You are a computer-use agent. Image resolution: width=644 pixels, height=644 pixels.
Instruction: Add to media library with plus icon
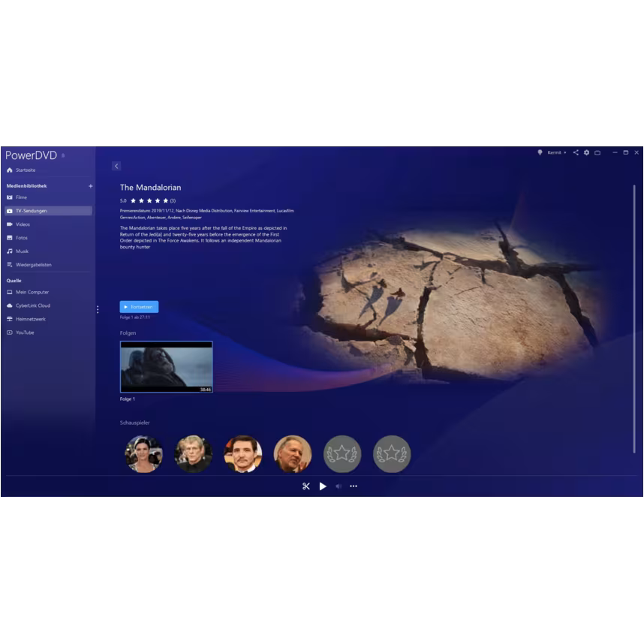[x=91, y=186]
